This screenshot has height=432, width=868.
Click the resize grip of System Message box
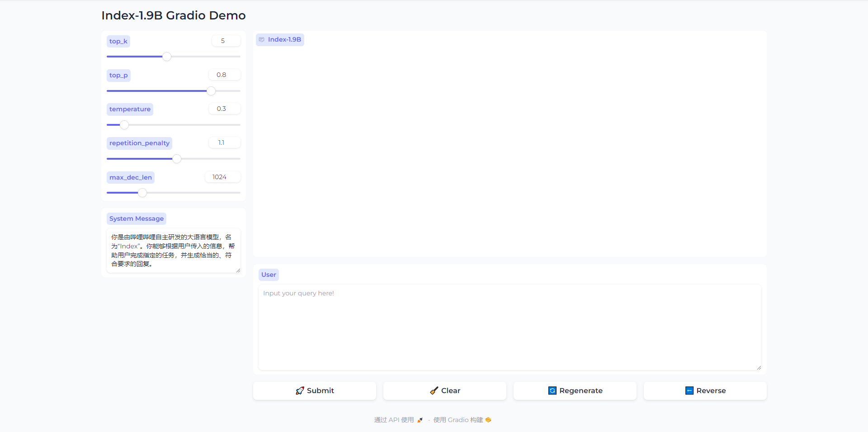click(x=238, y=271)
